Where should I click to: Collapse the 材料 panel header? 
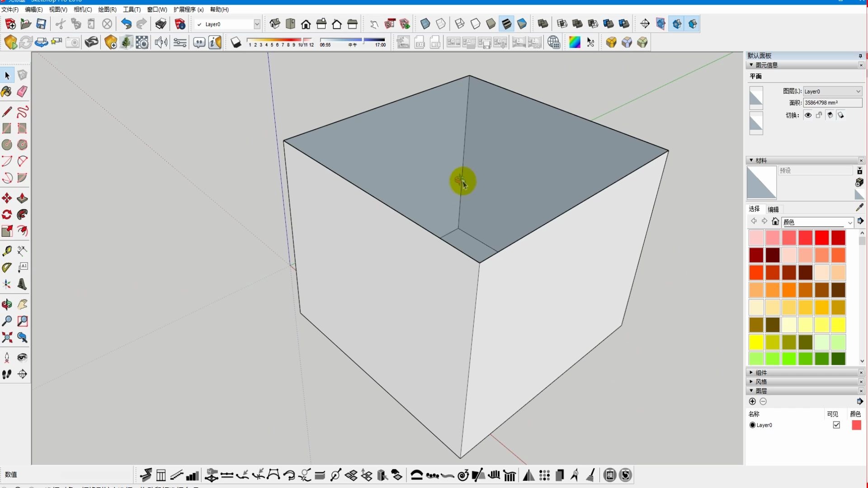(x=751, y=160)
